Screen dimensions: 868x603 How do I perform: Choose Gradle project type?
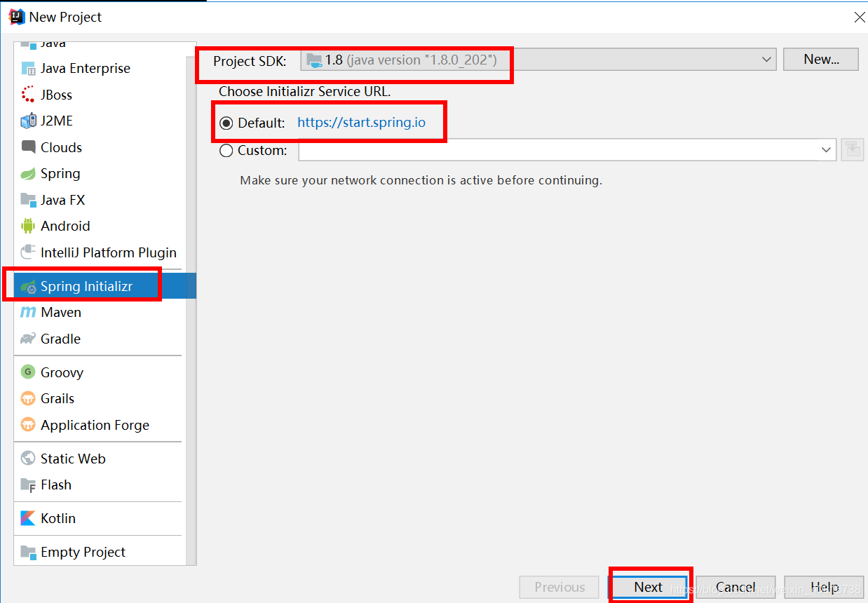60,339
